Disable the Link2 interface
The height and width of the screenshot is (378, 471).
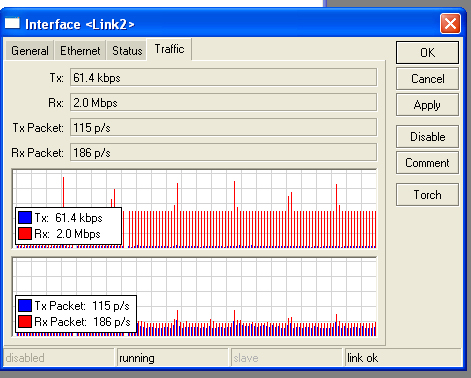pyautogui.click(x=427, y=137)
